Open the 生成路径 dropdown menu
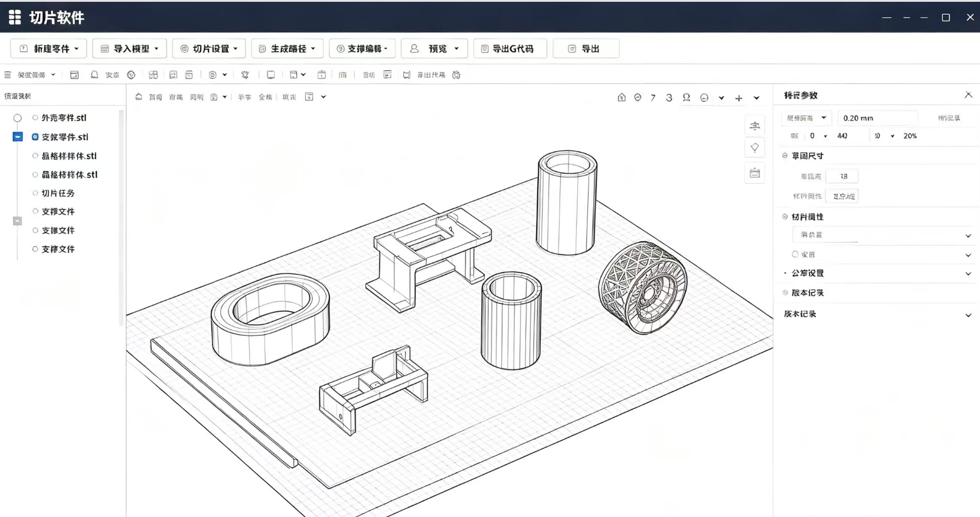980x517 pixels. click(288, 48)
